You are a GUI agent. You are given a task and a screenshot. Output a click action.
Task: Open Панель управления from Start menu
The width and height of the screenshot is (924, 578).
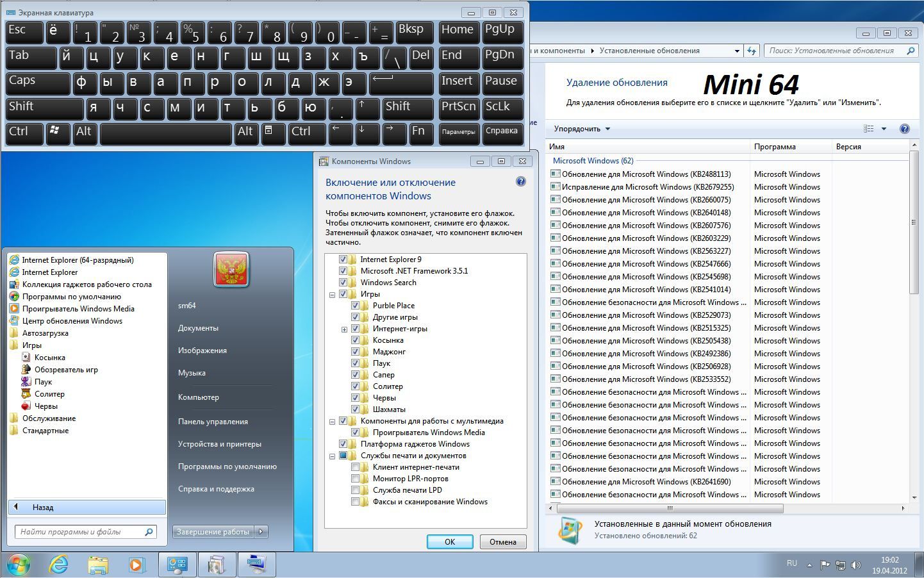tap(213, 422)
